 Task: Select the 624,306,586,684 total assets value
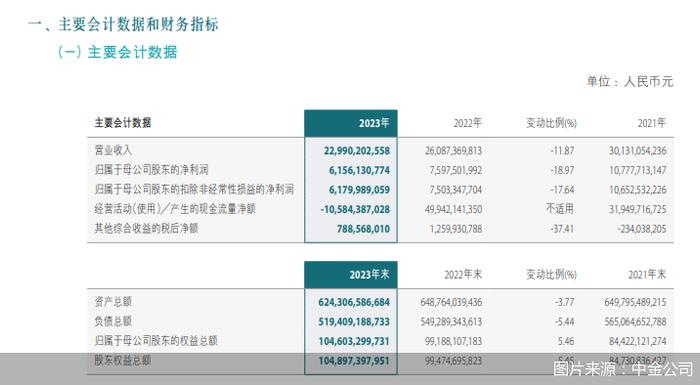pos(354,302)
